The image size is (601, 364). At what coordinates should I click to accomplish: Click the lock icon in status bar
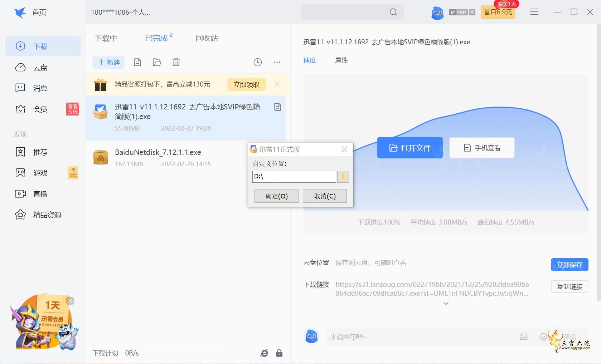click(x=279, y=353)
